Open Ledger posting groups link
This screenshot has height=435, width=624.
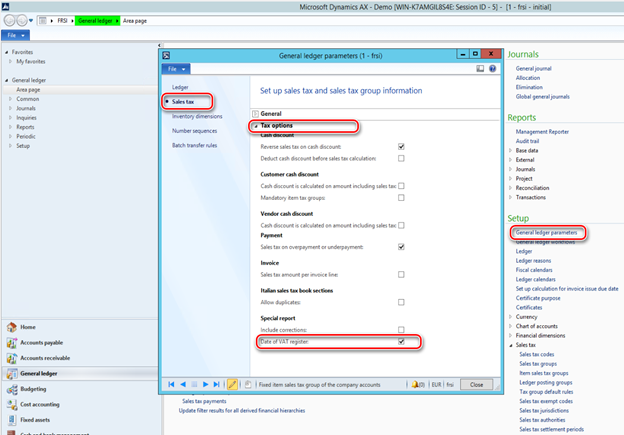tap(546, 382)
